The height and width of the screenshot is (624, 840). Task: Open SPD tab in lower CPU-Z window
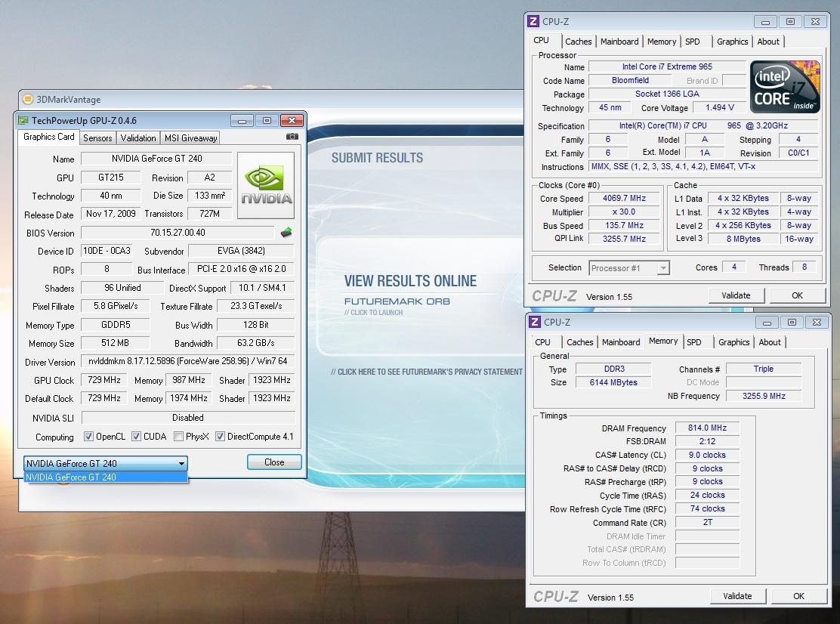pyautogui.click(x=694, y=341)
